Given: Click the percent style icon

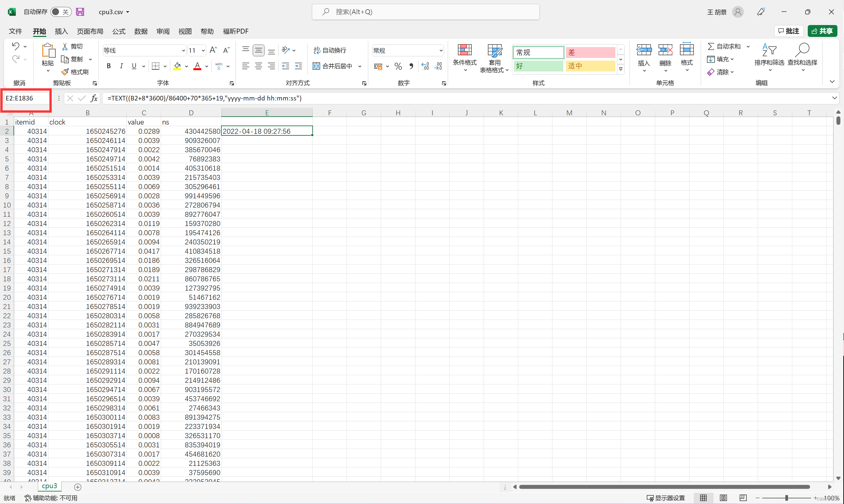Looking at the screenshot, I should [398, 66].
